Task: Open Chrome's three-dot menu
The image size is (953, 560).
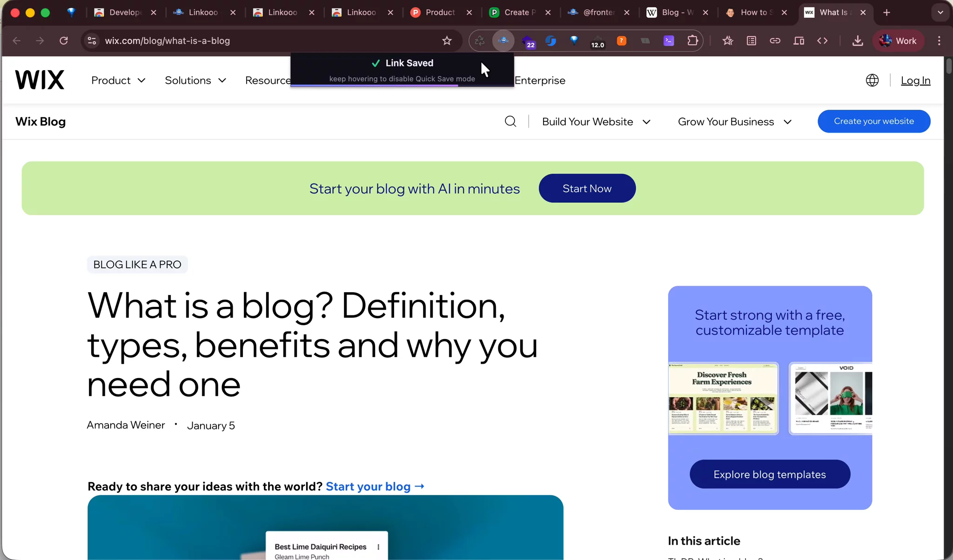Action: pyautogui.click(x=939, y=41)
